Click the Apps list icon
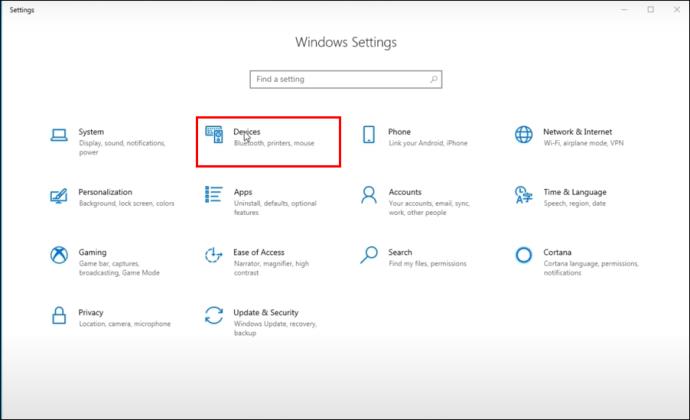This screenshot has height=420, width=690. click(213, 195)
